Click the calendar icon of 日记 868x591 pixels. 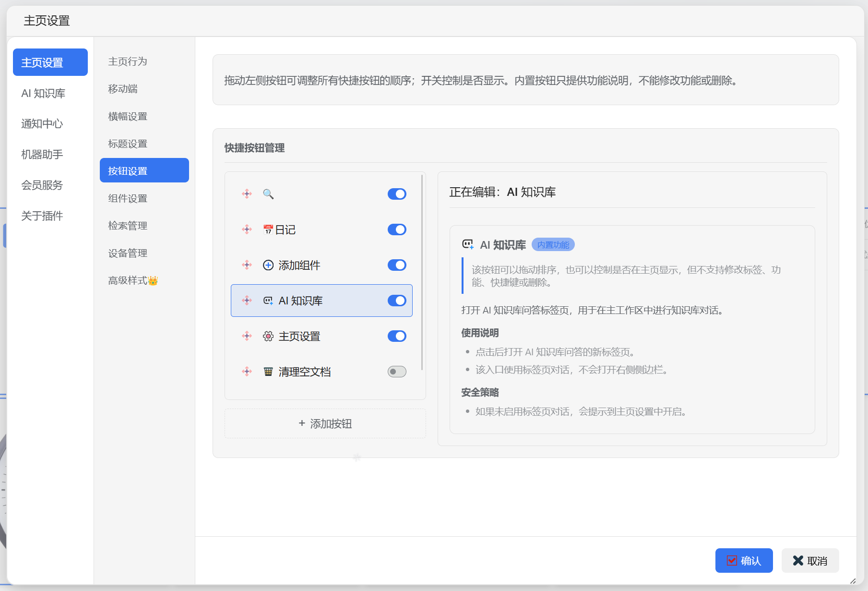(x=268, y=229)
